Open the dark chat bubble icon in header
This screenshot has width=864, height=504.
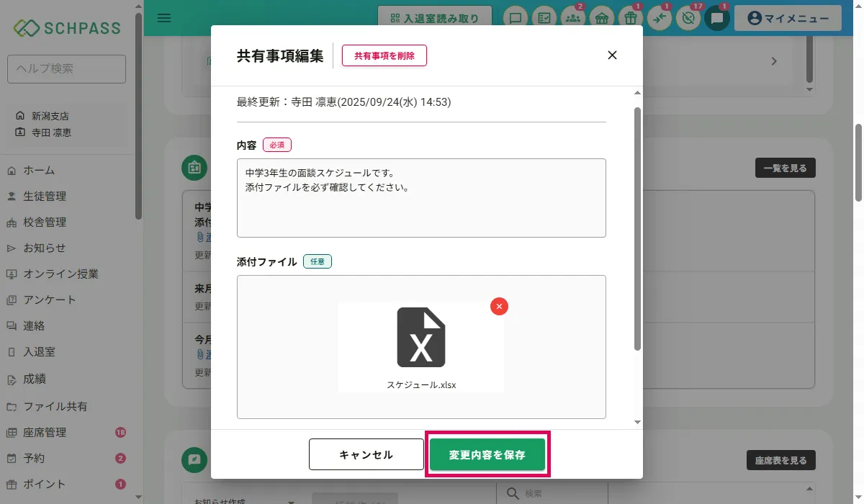(717, 19)
